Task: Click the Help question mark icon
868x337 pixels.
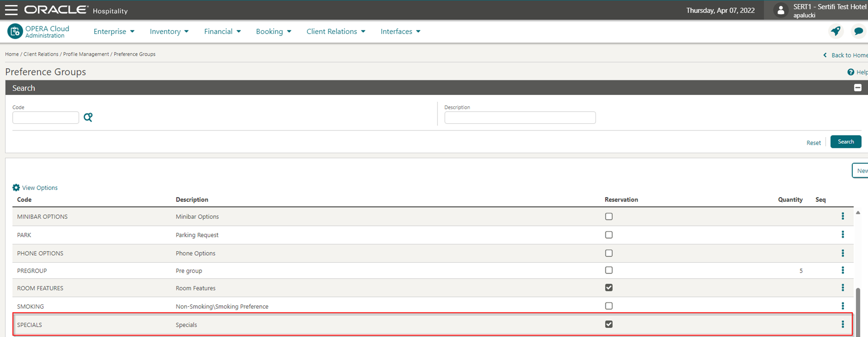Action: coord(850,72)
